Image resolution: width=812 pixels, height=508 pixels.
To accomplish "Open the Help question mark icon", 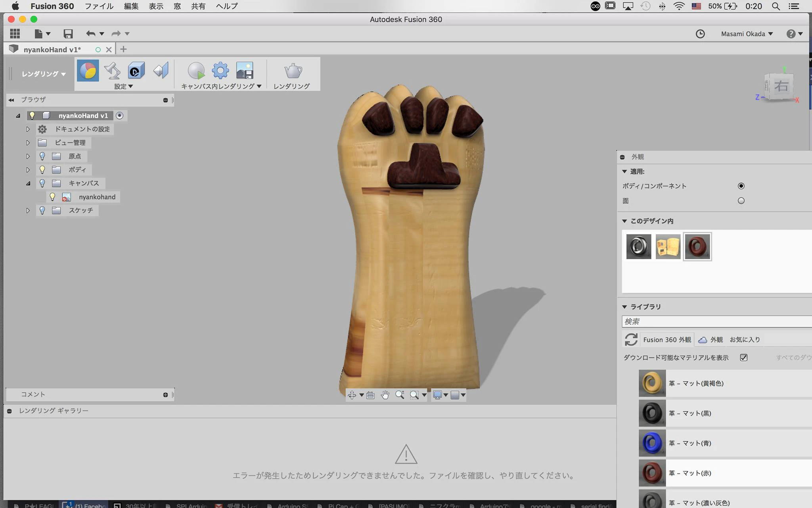I will pyautogui.click(x=791, y=34).
